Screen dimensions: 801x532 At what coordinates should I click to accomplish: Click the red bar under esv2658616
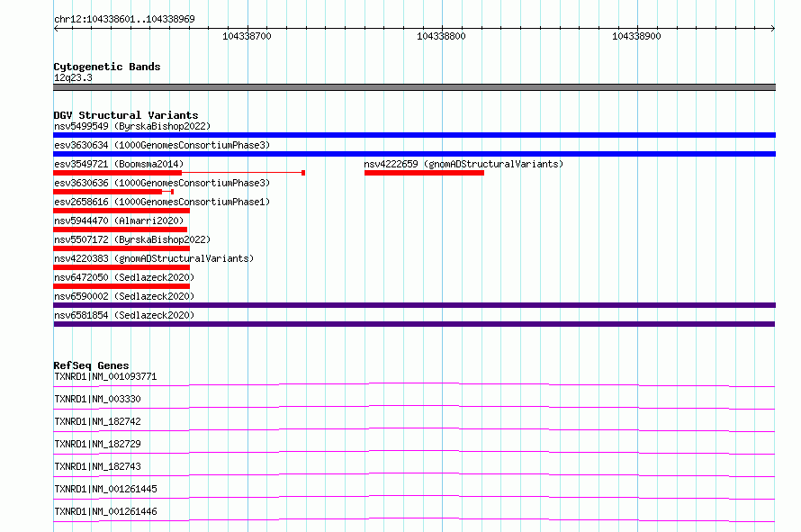(121, 211)
